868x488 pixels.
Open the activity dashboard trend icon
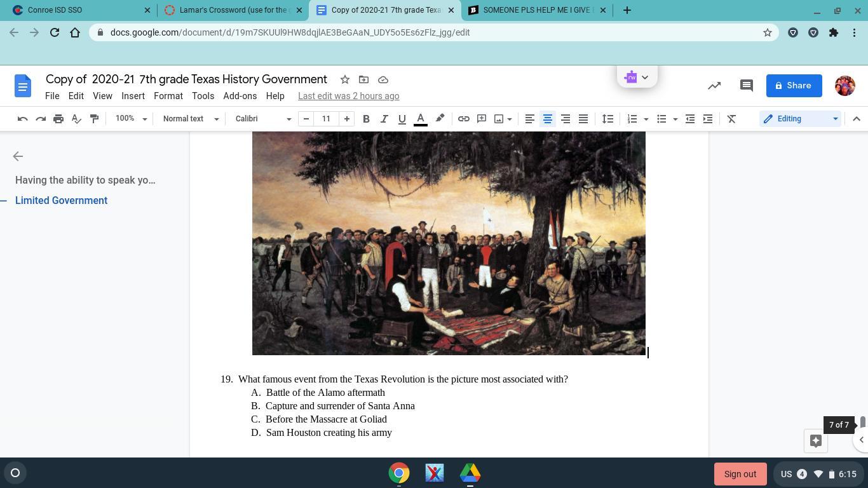pyautogui.click(x=714, y=86)
